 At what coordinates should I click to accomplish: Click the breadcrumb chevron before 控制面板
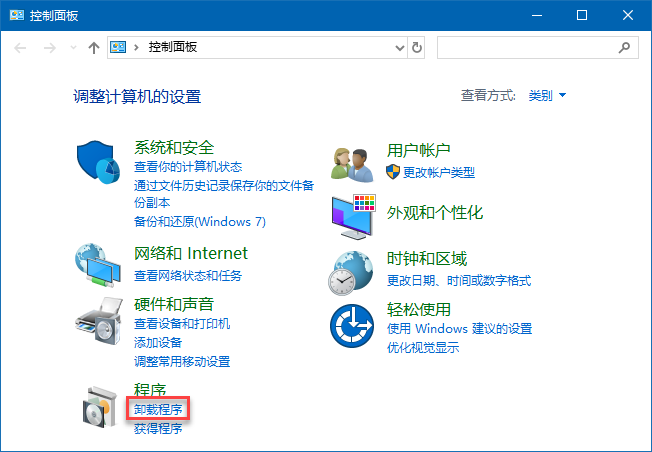click(x=136, y=47)
